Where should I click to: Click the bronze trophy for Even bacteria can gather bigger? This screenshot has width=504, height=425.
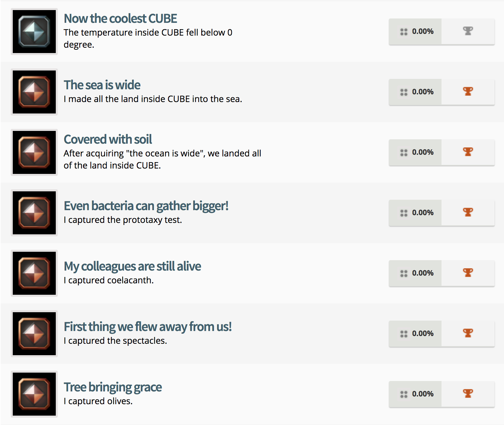[468, 212]
